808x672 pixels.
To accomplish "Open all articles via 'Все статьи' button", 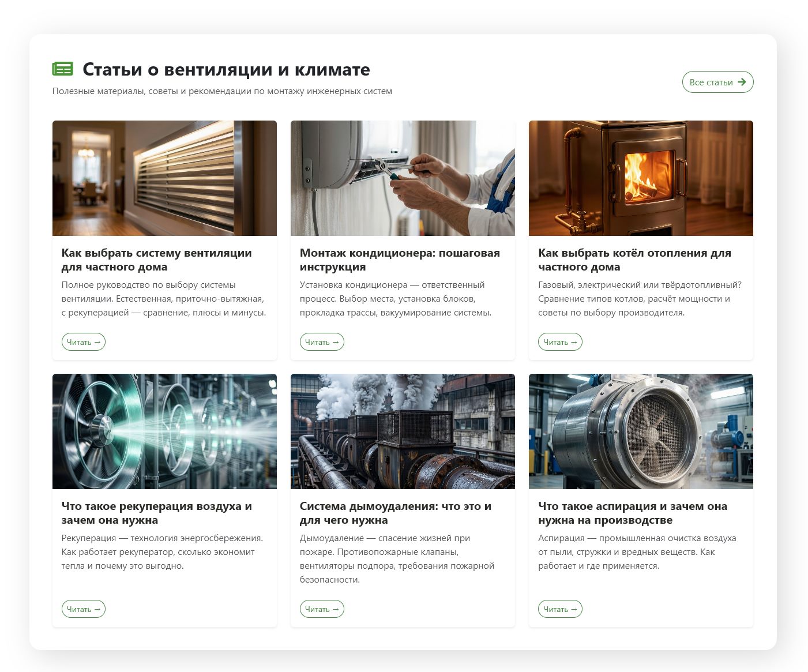I will [x=717, y=82].
